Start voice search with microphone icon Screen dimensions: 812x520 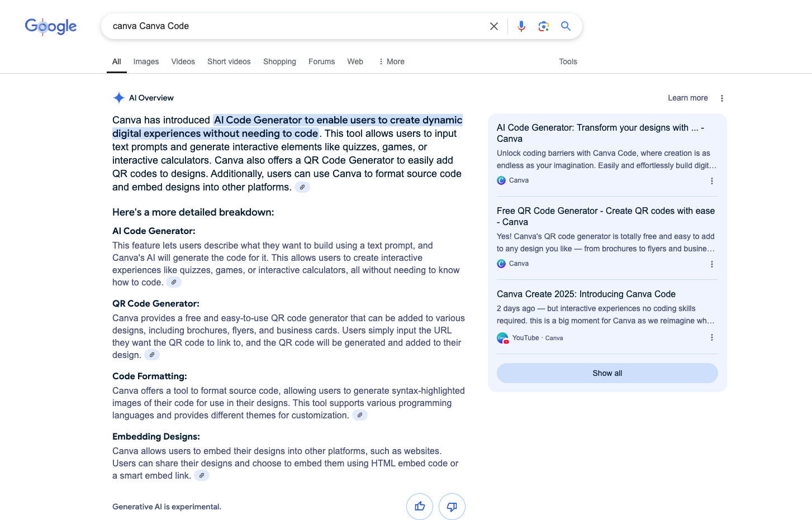(x=521, y=26)
